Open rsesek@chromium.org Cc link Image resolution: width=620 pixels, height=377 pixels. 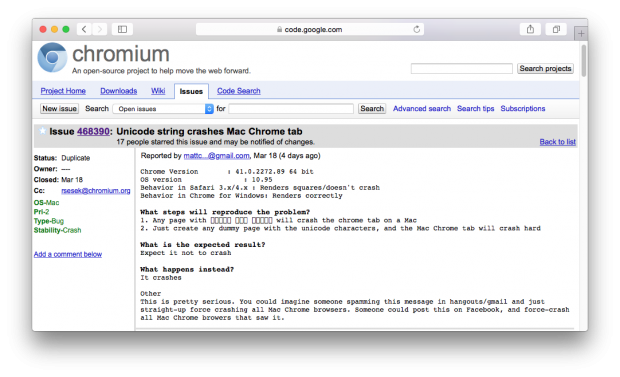(96, 191)
